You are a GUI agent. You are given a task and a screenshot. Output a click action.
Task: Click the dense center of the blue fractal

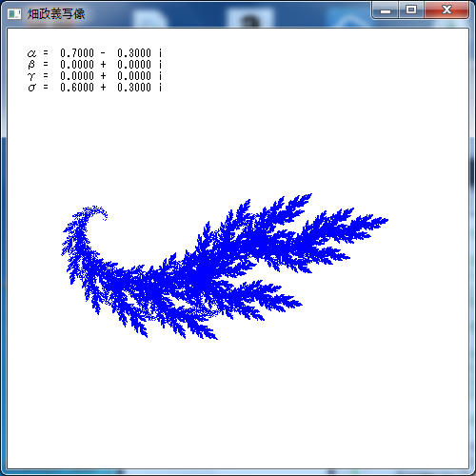(198, 276)
